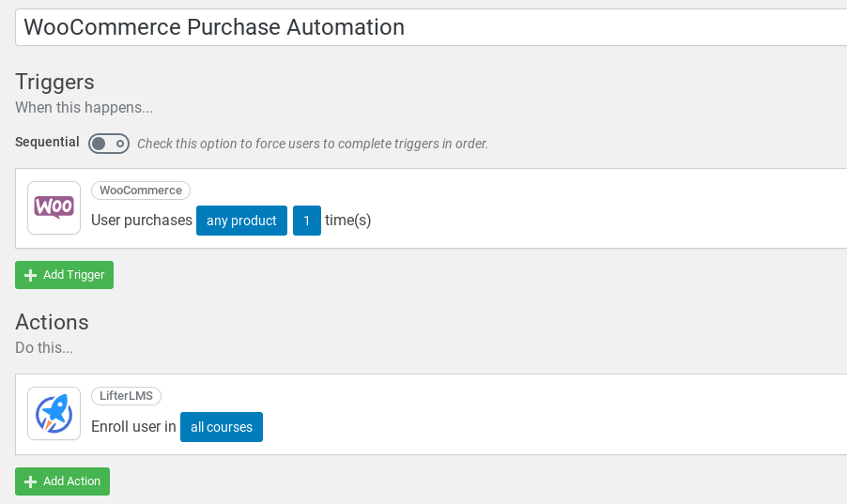
Task: Click the Add Action button text
Action: tap(72, 481)
